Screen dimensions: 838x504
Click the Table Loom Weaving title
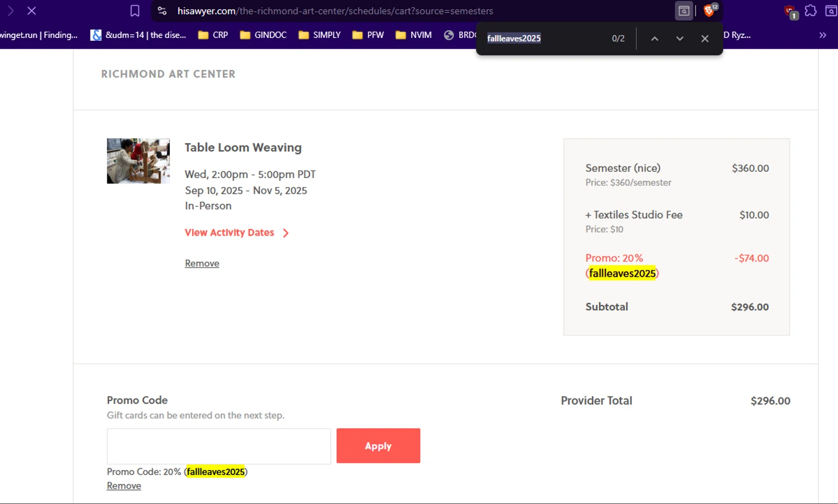click(x=243, y=147)
